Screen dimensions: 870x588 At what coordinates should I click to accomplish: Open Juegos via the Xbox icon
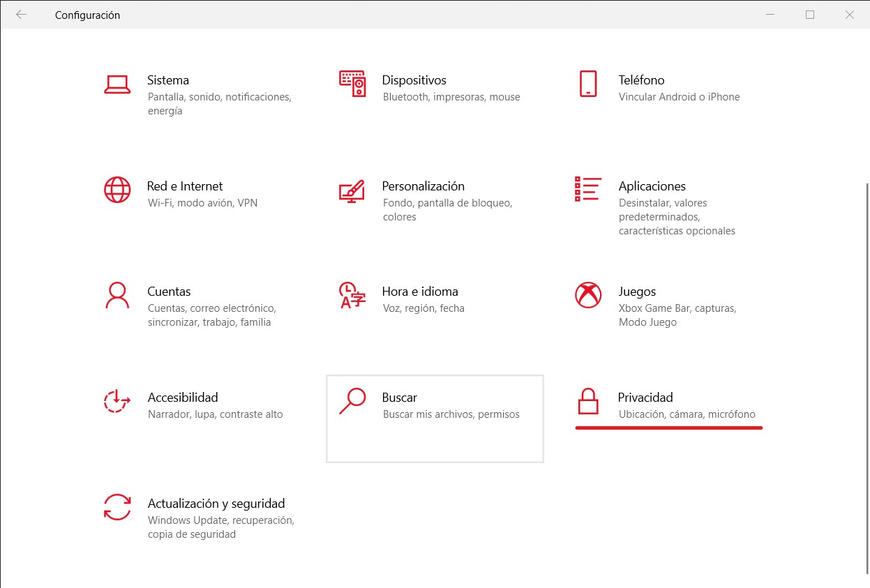(588, 295)
